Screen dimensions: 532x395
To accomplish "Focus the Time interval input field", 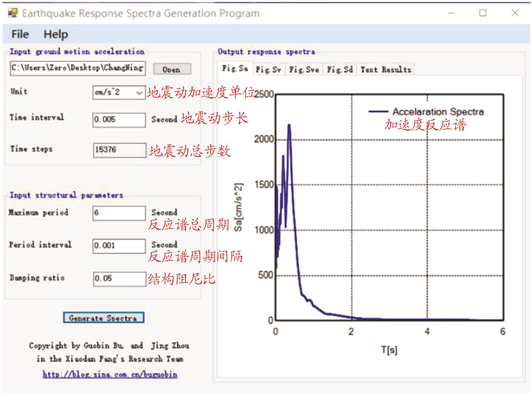I will coord(119,119).
